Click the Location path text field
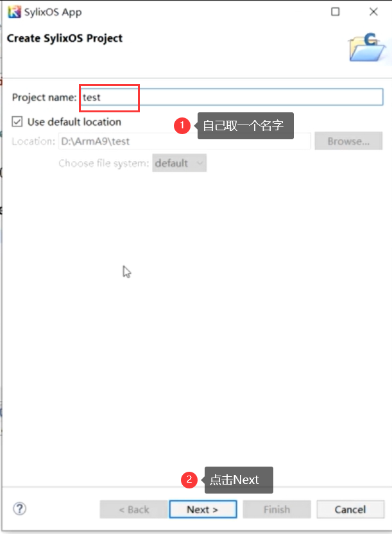Screen dimensions: 392x534 coord(184,141)
